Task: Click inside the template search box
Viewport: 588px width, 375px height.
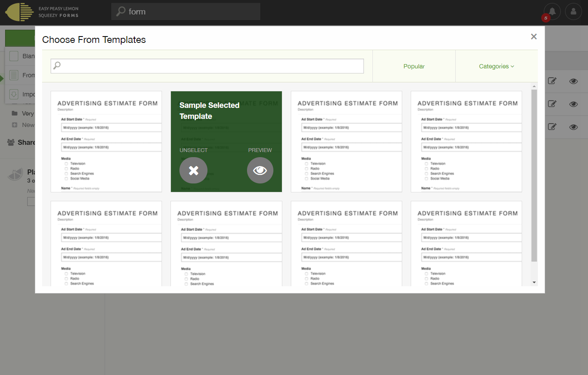Action: click(x=207, y=66)
